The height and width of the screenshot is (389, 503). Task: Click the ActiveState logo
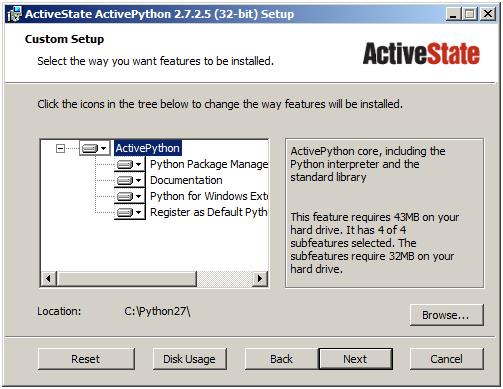(421, 53)
